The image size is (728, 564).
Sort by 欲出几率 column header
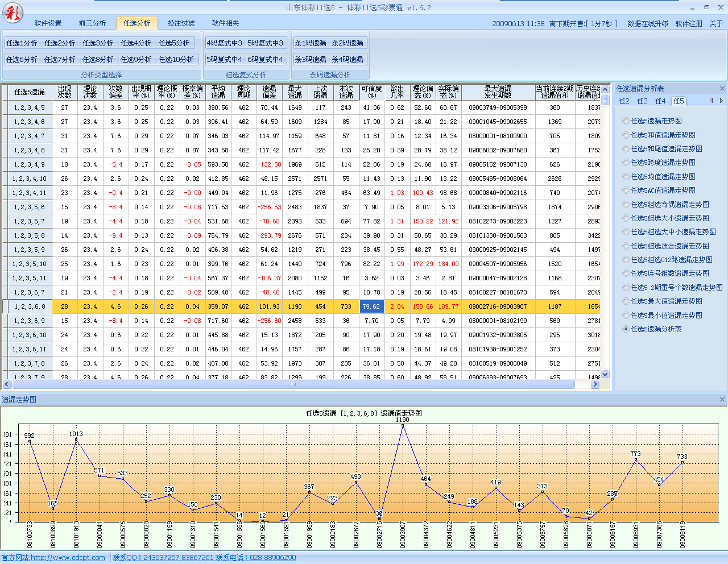coord(397,92)
